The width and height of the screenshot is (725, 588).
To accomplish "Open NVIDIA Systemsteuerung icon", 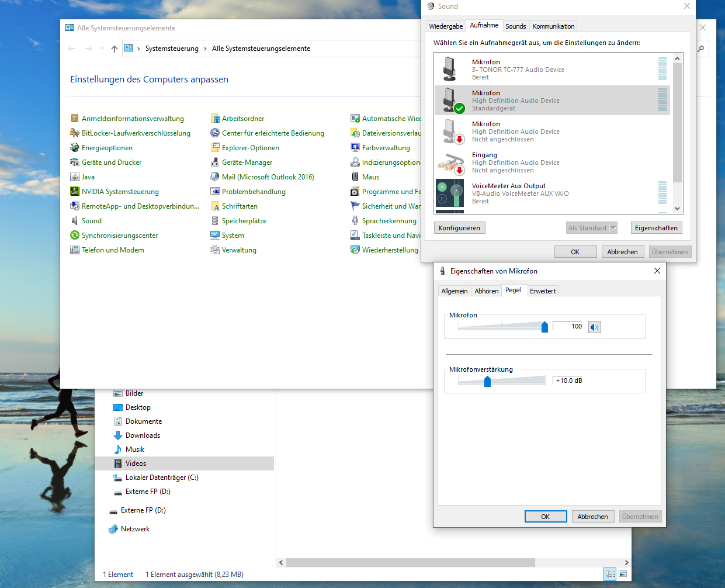I will coord(75,192).
